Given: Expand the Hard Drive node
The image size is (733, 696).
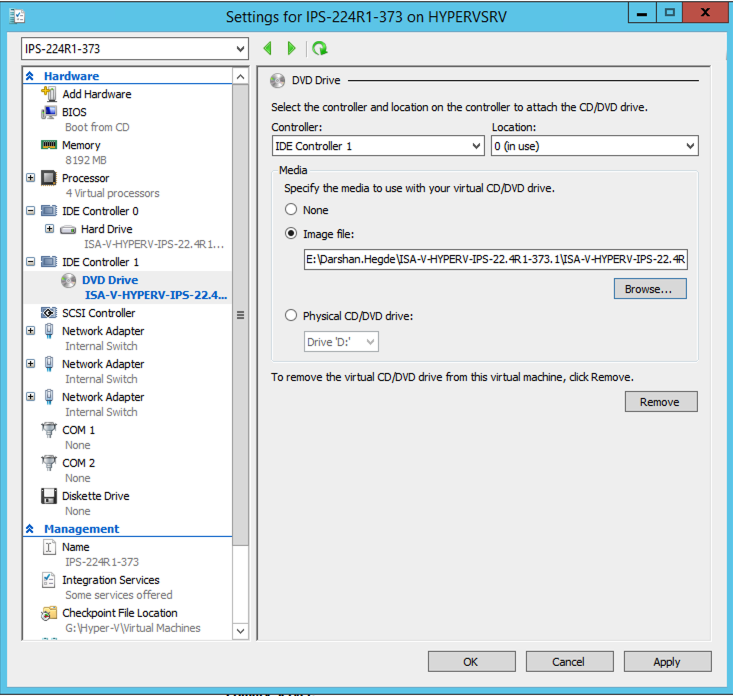Looking at the screenshot, I should [x=50, y=229].
